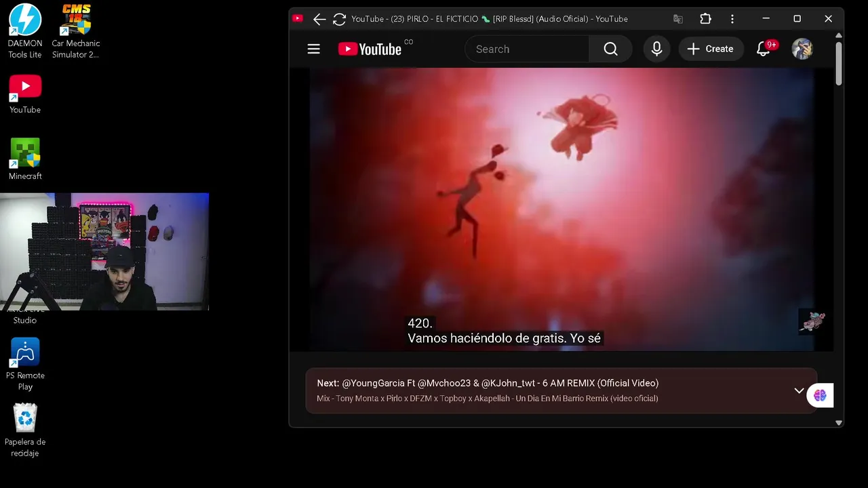Click the webcam overlay window on desktop
Screen dimensions: 868x488
click(104, 251)
